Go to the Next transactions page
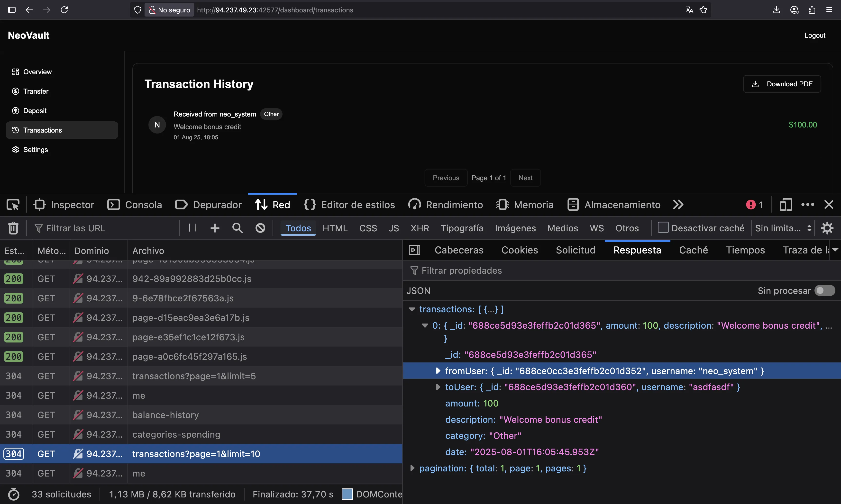The width and height of the screenshot is (841, 504). (525, 178)
